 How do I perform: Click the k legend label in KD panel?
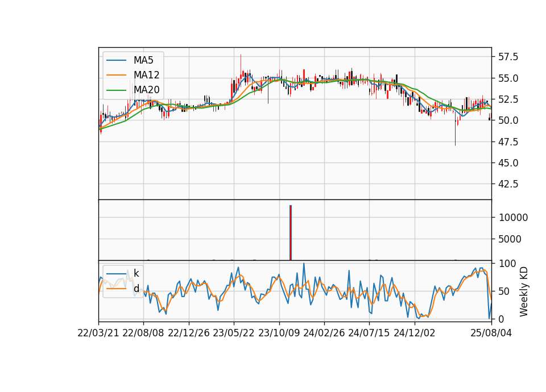pos(136,273)
